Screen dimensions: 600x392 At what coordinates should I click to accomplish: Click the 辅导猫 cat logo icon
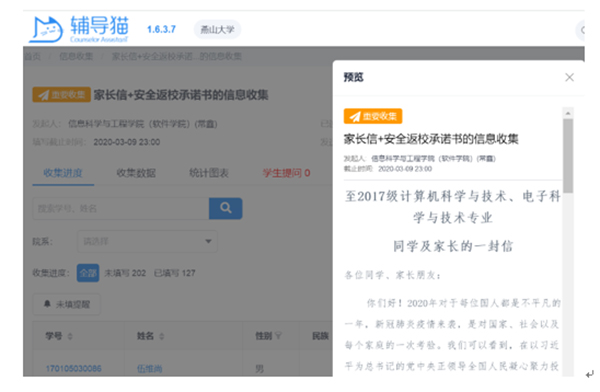pyautogui.click(x=46, y=29)
